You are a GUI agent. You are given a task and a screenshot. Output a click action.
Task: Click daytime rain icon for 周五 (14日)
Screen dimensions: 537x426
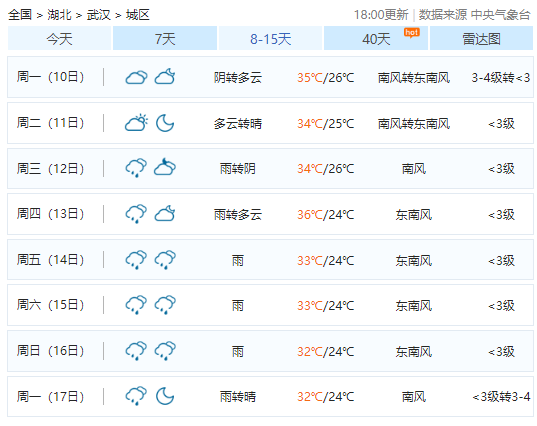[x=136, y=260]
